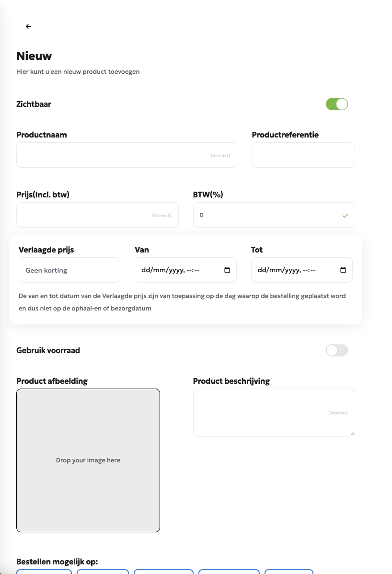Click the Verlaagde prijs Geen korting field
Screen dimensions: 392x574
pyautogui.click(x=69, y=270)
